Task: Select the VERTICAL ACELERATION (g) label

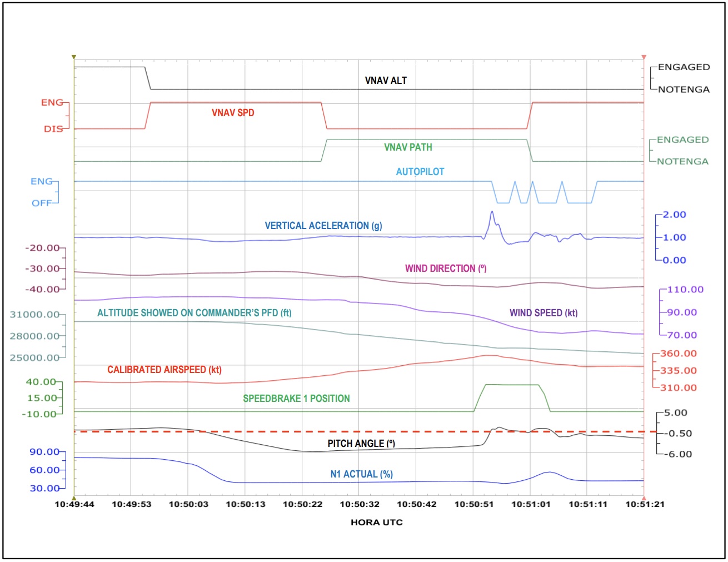Action: click(323, 226)
